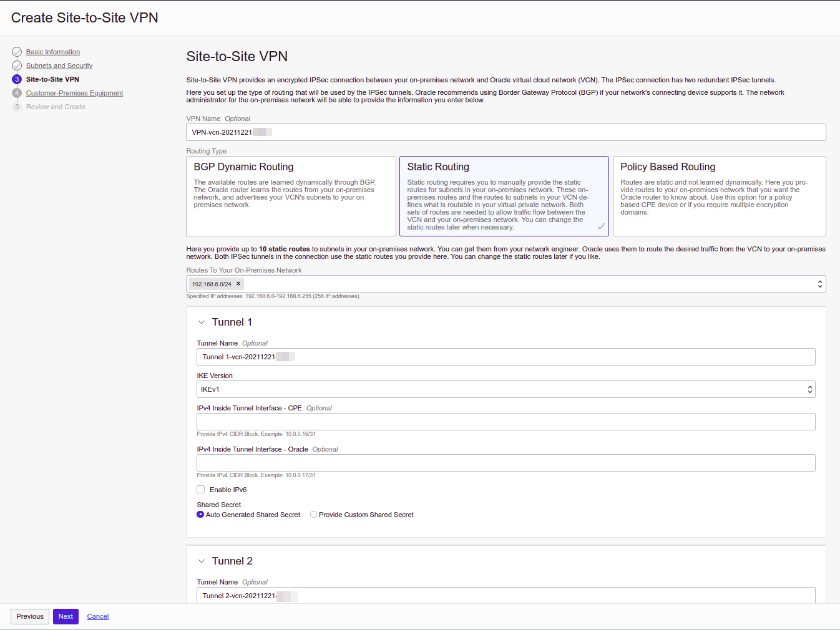Click the 'Tunnel 1' heading text

232,322
